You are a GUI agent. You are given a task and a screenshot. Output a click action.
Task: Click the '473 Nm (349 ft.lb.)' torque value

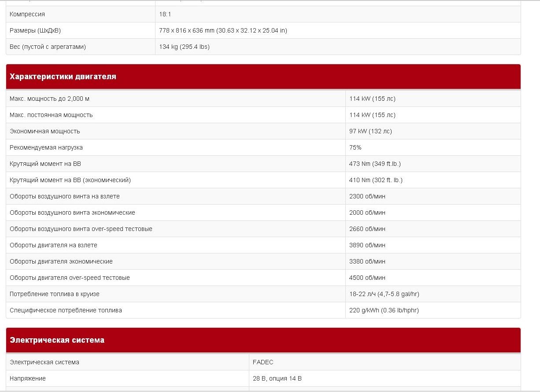(x=375, y=164)
